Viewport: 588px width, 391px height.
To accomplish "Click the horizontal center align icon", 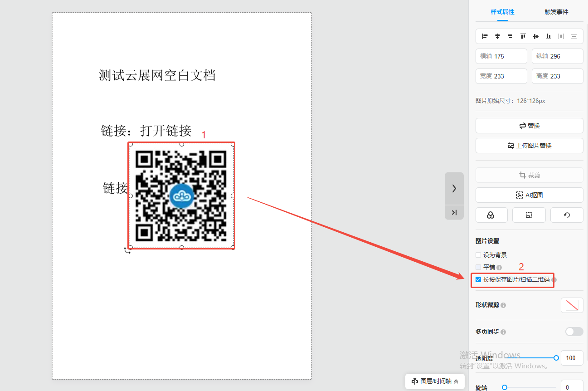I will click(x=497, y=36).
